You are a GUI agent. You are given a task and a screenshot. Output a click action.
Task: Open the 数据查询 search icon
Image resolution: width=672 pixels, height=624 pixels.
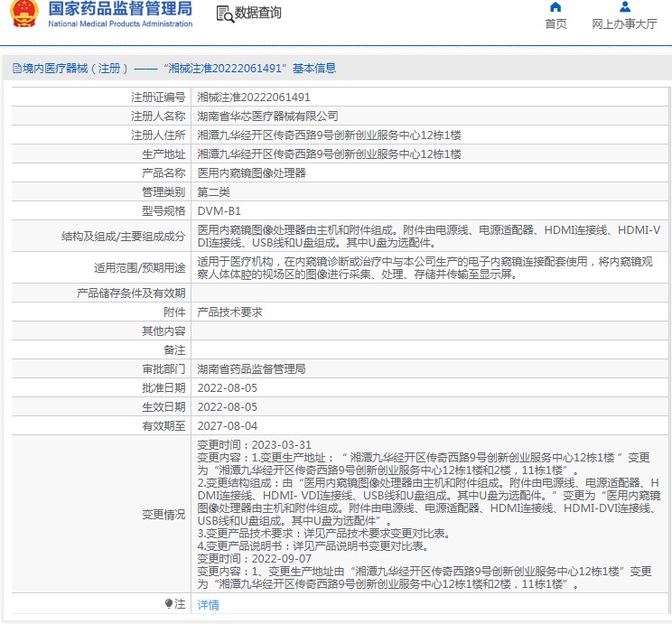pos(225,14)
